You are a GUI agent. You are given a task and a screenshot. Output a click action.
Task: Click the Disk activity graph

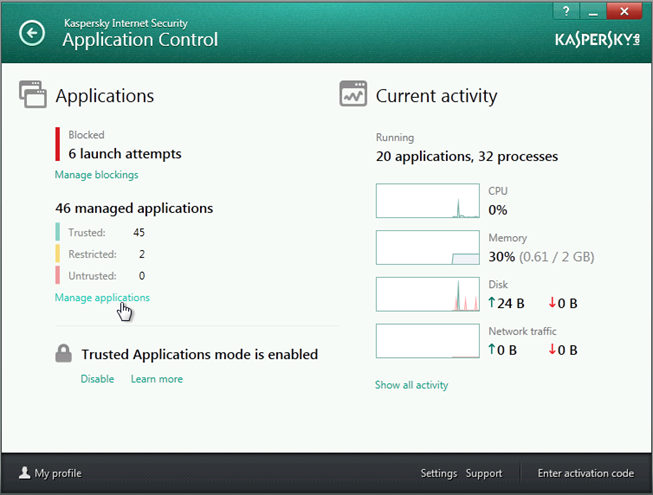428,294
